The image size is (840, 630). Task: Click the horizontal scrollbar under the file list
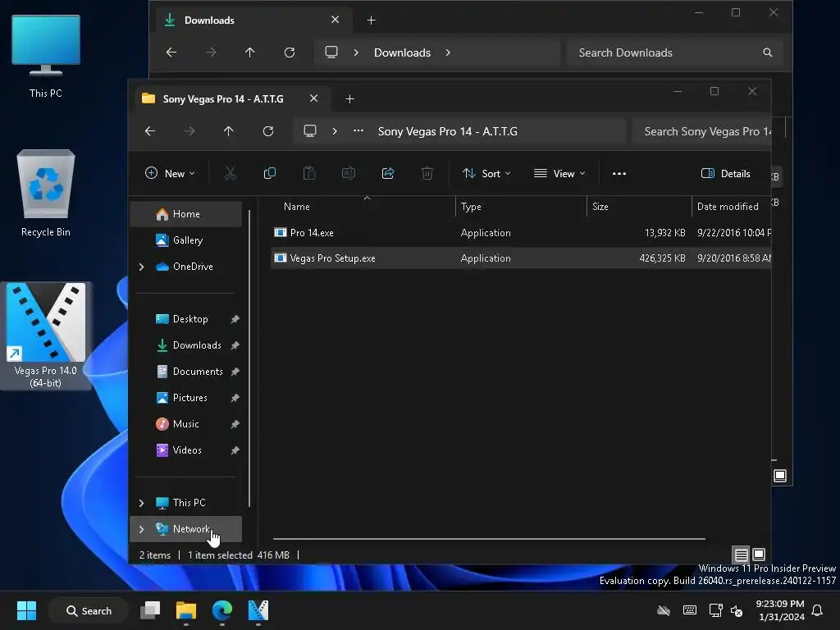coord(489,539)
